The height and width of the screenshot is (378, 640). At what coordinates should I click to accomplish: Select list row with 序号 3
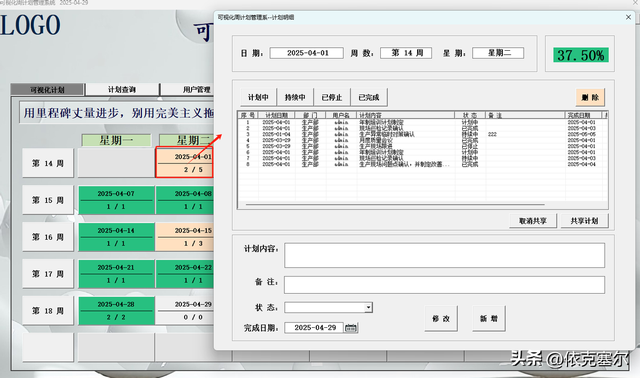click(422, 134)
